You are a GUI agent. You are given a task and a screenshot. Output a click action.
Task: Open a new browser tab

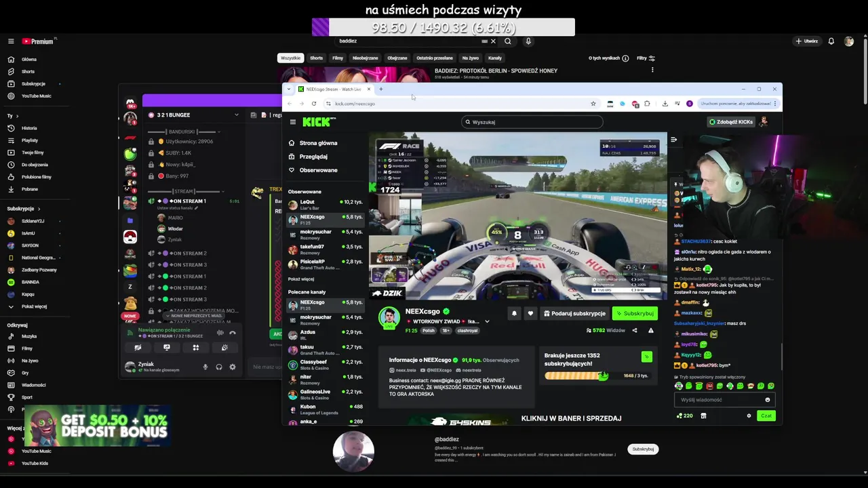(381, 89)
